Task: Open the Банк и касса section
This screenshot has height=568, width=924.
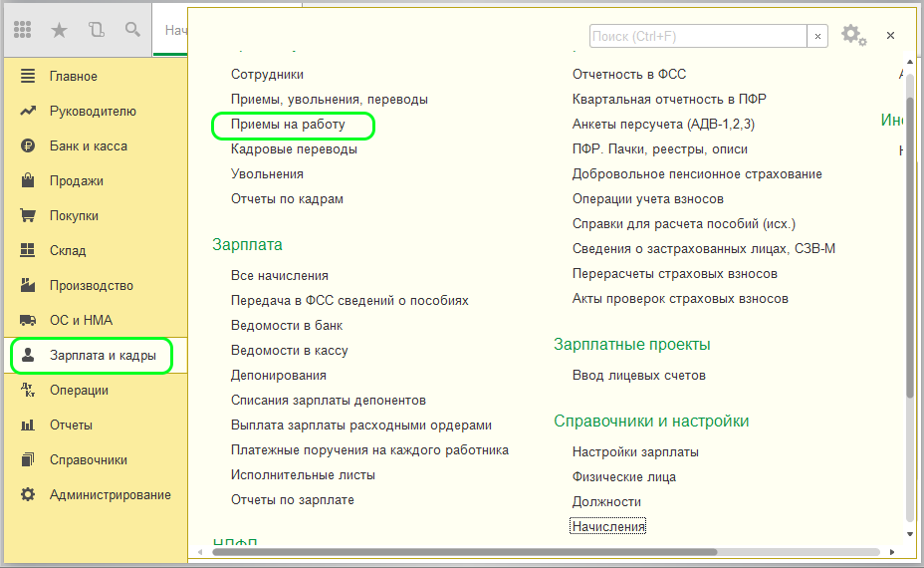Action: coord(89,145)
